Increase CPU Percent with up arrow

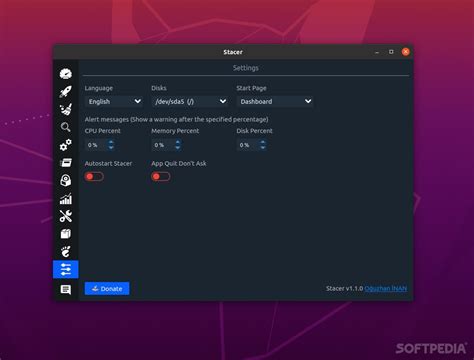111,142
